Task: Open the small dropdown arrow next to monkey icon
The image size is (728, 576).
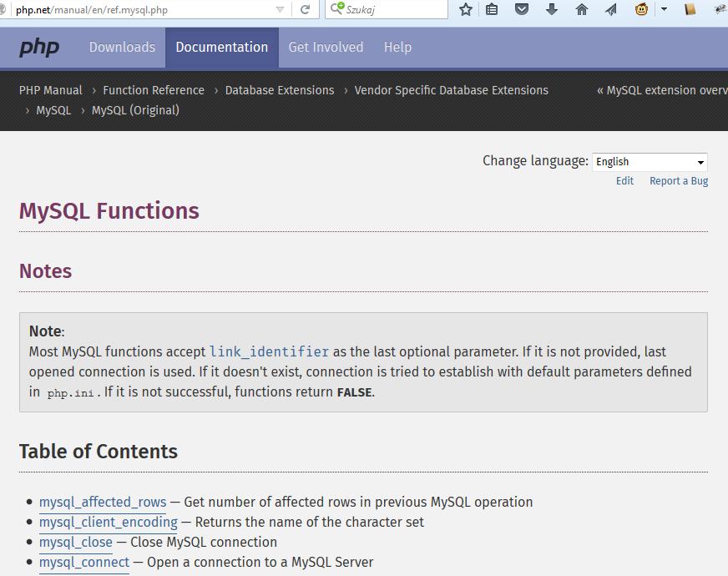Action: 665,9
